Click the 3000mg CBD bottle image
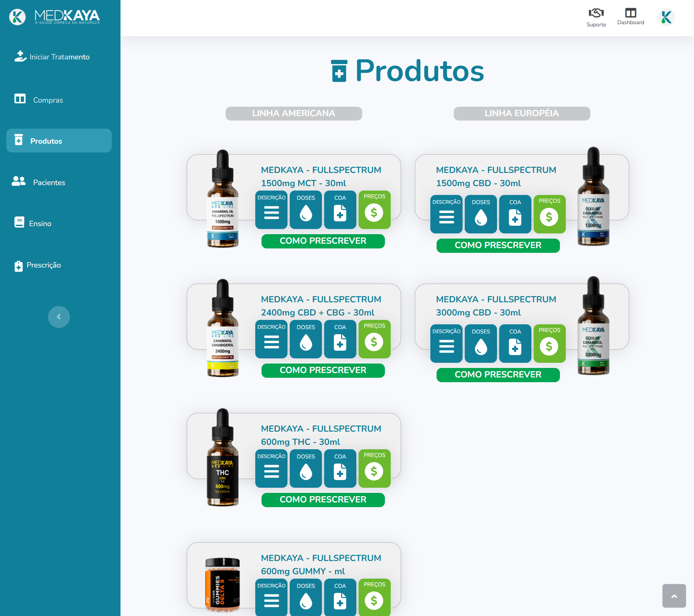 [x=593, y=325]
